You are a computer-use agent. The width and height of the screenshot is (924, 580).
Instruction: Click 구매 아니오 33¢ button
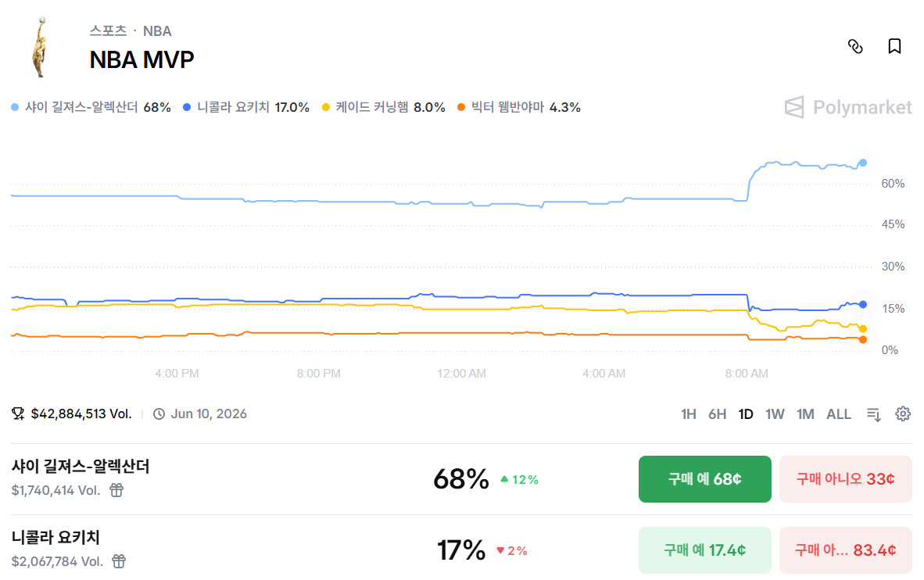(x=845, y=478)
